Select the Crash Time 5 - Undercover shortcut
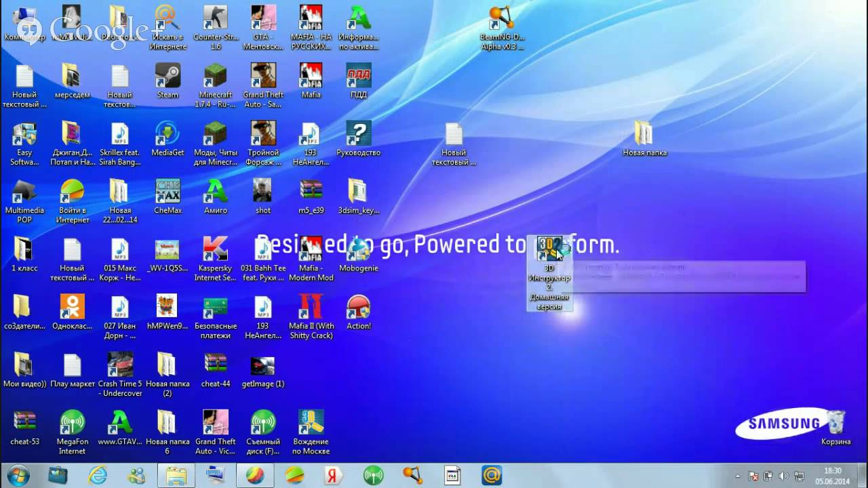 click(120, 374)
